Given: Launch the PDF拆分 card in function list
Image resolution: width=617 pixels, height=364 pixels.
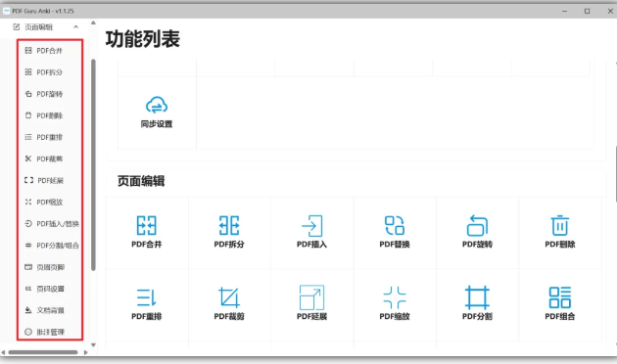Looking at the screenshot, I should click(x=229, y=232).
